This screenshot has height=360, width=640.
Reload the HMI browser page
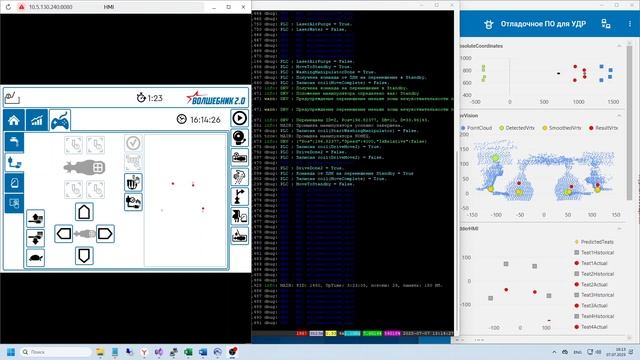pyautogui.click(x=8, y=7)
